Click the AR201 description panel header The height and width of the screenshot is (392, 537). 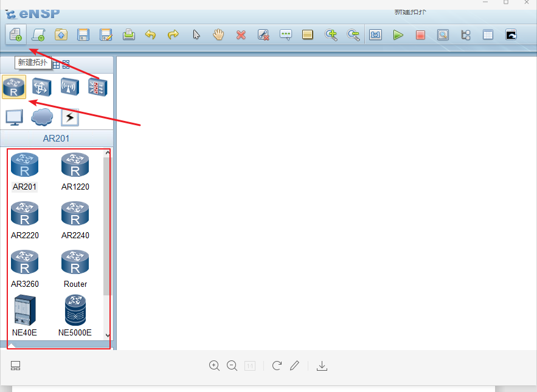[x=57, y=139]
